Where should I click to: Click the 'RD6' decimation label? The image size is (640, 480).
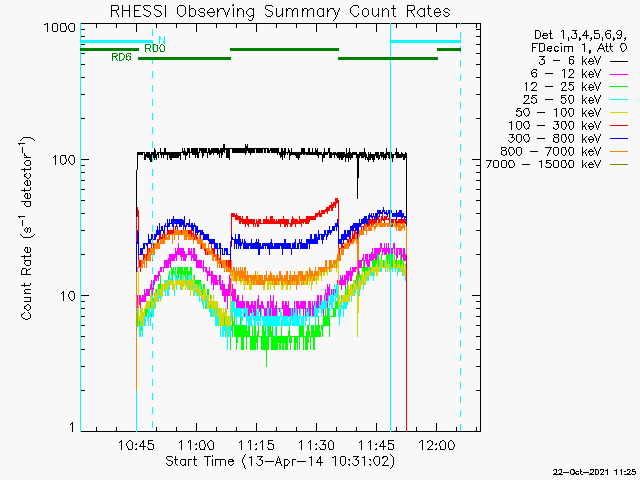121,58
